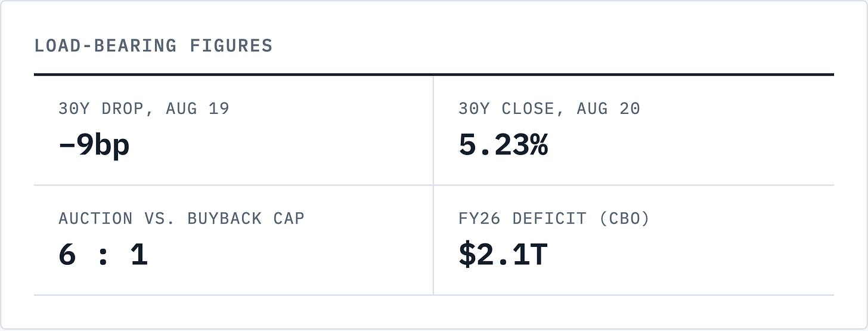The width and height of the screenshot is (868, 331).
Task: Select the FY26 DEFICIT (CBO) label
Action: click(x=554, y=218)
